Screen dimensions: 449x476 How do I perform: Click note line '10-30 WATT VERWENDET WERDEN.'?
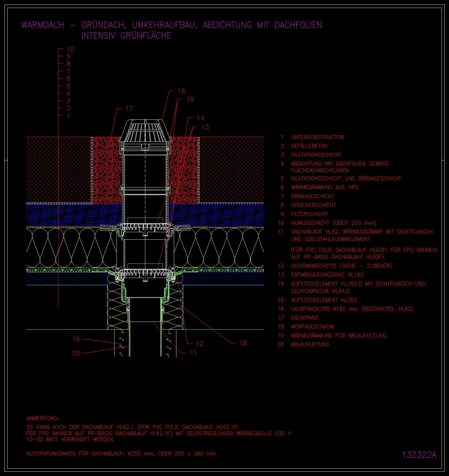tap(70, 439)
